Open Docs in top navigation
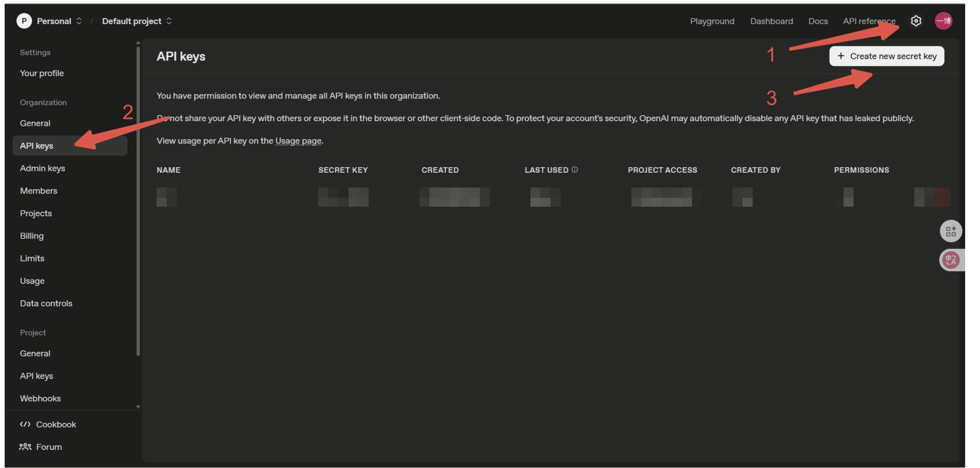The image size is (980, 468). click(x=818, y=21)
